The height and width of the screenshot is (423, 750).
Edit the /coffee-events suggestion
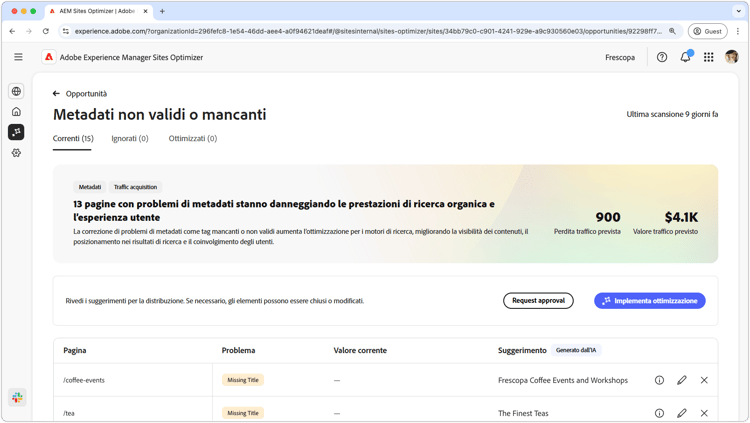[682, 380]
